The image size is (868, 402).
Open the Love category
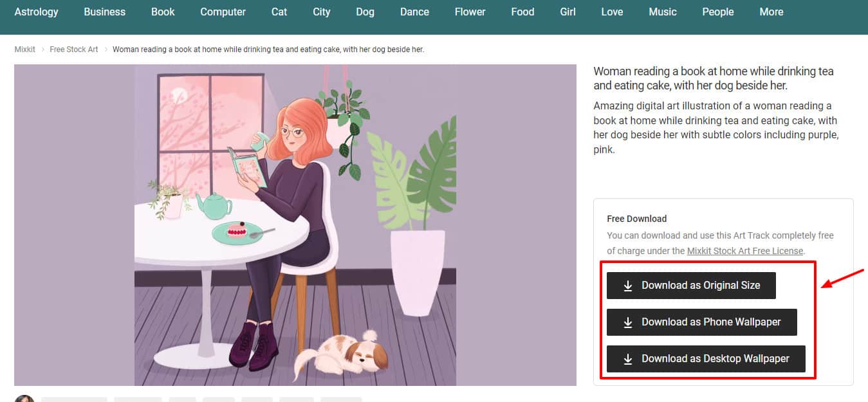612,12
